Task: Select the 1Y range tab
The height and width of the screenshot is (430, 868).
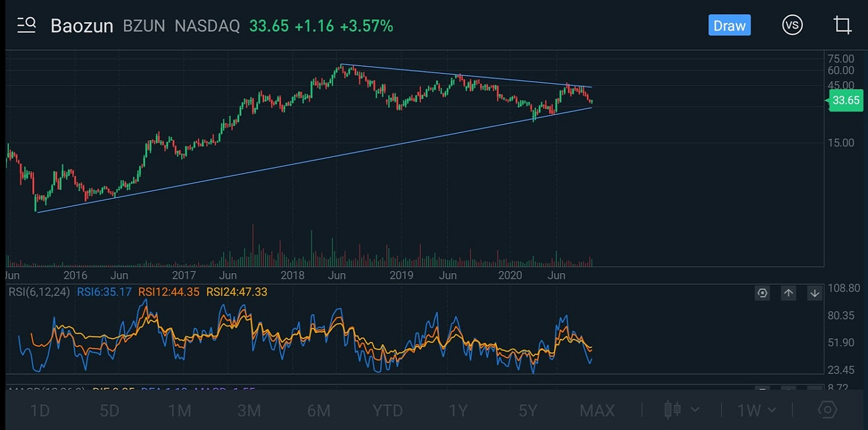Action: [458, 410]
